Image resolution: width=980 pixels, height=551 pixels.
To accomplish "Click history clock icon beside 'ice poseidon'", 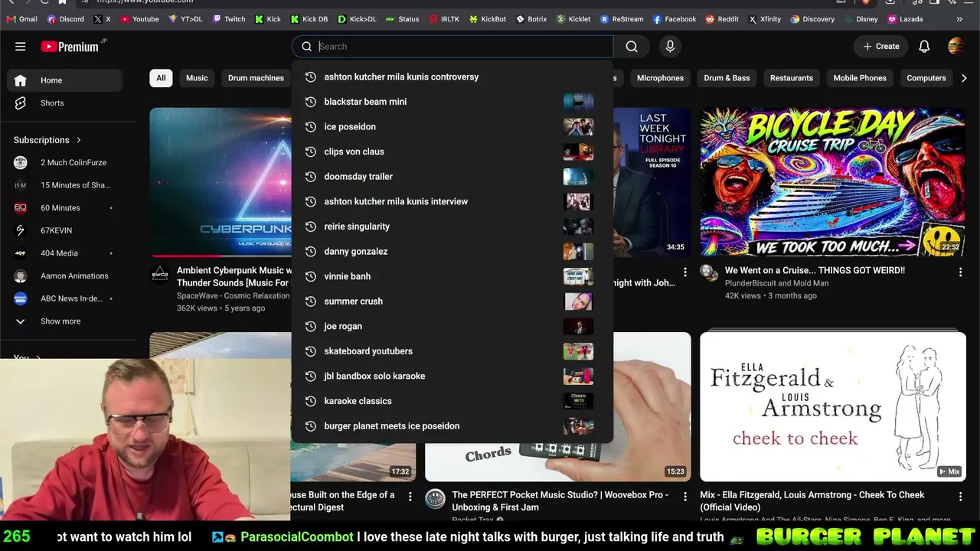I will 311,127.
